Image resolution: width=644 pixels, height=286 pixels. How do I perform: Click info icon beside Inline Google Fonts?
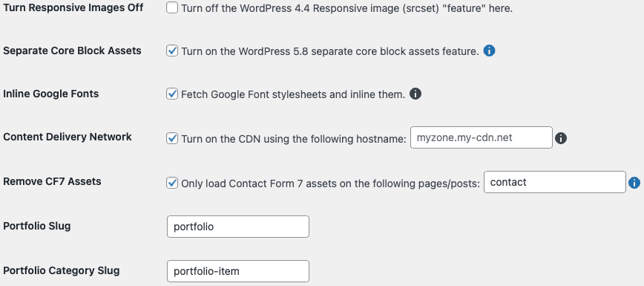[415, 94]
